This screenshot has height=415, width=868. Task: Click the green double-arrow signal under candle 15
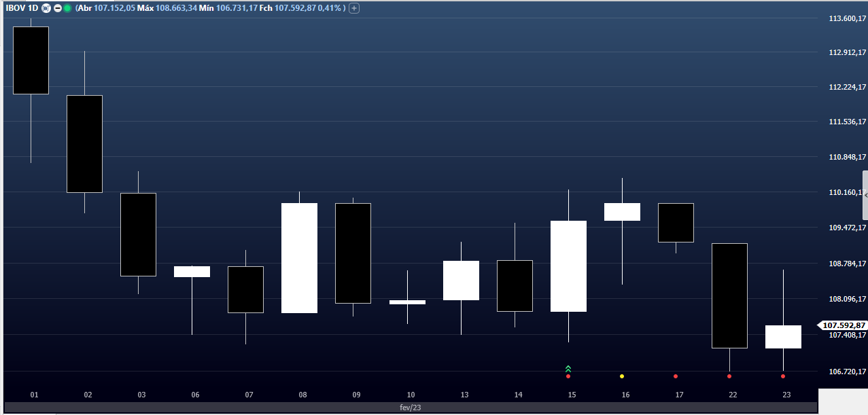pos(568,368)
